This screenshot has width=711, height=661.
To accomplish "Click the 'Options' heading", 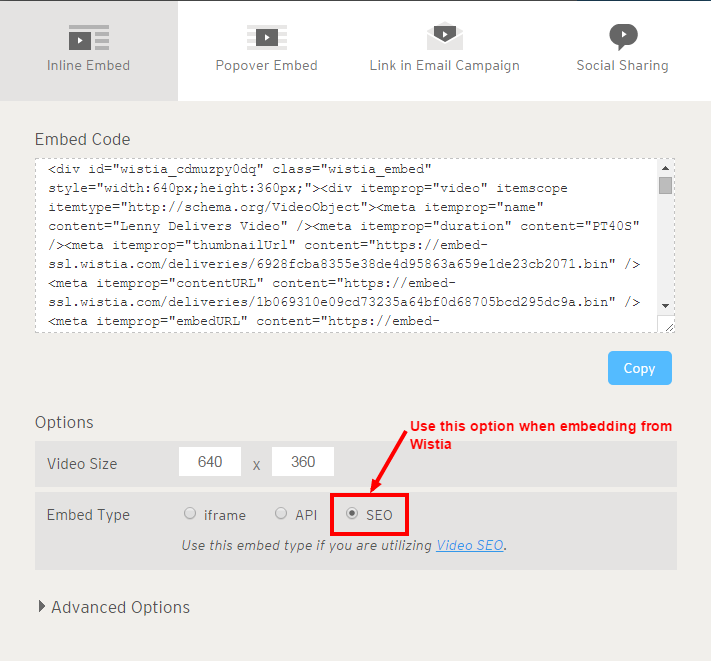I will coord(64,423).
